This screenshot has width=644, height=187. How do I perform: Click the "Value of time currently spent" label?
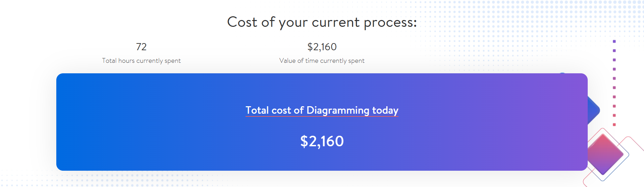click(x=322, y=61)
